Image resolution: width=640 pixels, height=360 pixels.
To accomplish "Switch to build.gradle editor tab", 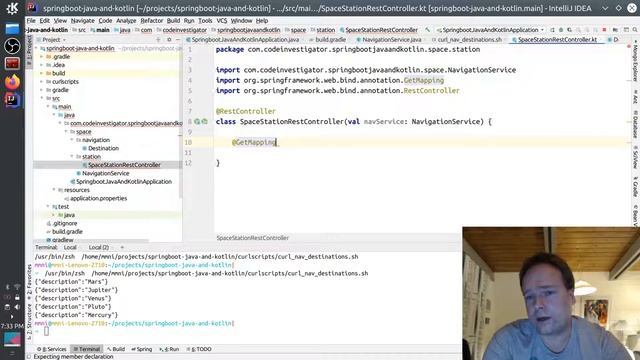I will [327, 40].
